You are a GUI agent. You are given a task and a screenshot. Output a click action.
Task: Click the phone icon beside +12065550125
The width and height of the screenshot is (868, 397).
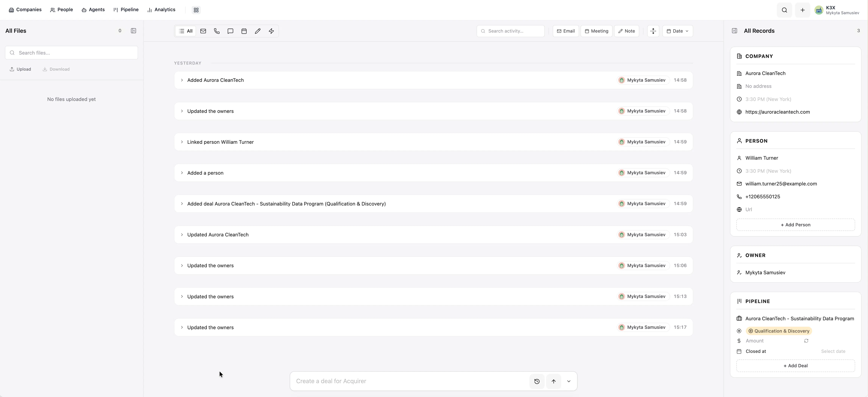coord(739,196)
